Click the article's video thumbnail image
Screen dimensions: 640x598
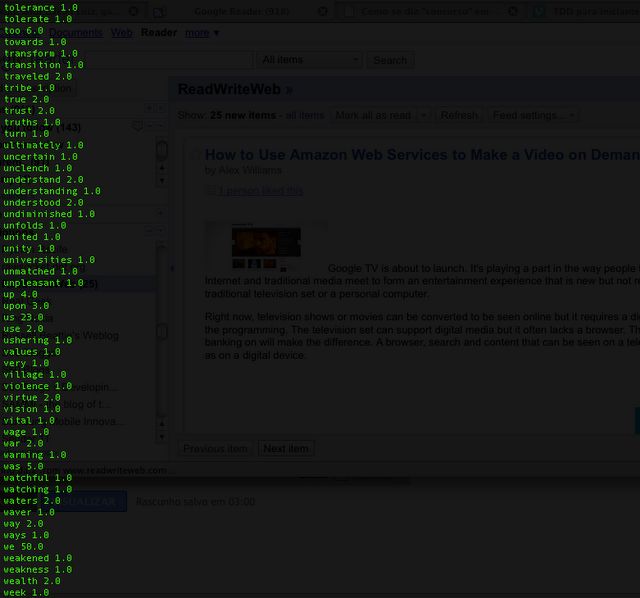[266, 247]
